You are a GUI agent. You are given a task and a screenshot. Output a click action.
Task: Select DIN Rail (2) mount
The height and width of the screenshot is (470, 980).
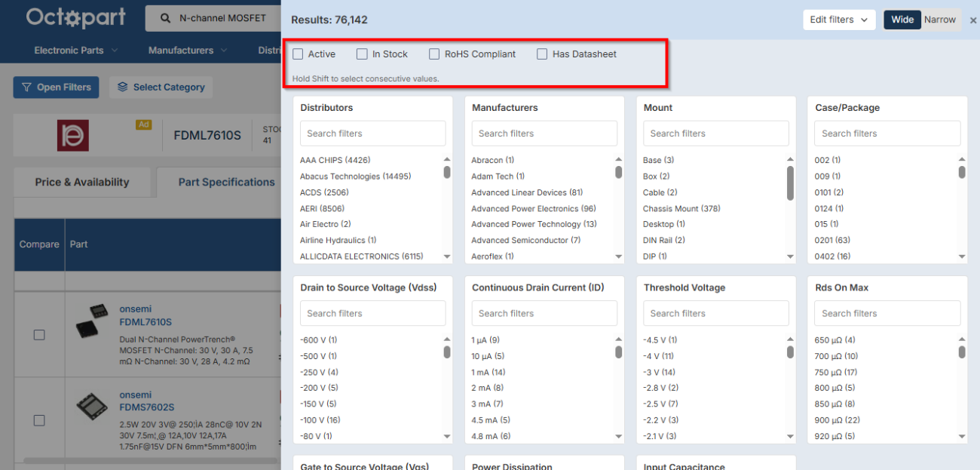[663, 241]
